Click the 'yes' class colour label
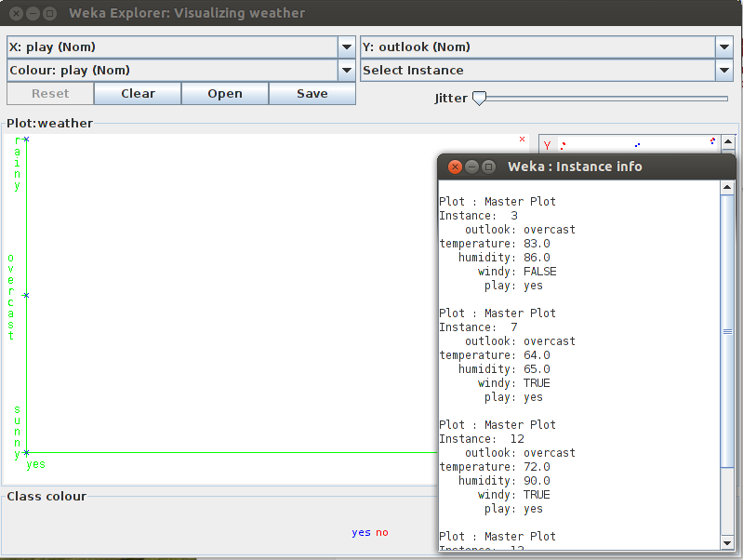The image size is (743, 560). coord(361,532)
